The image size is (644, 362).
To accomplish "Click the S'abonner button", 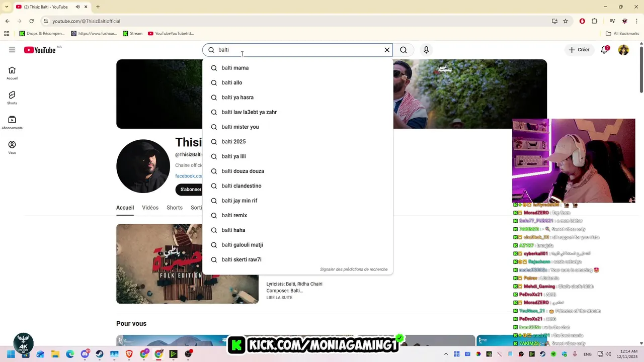I will 189,190.
